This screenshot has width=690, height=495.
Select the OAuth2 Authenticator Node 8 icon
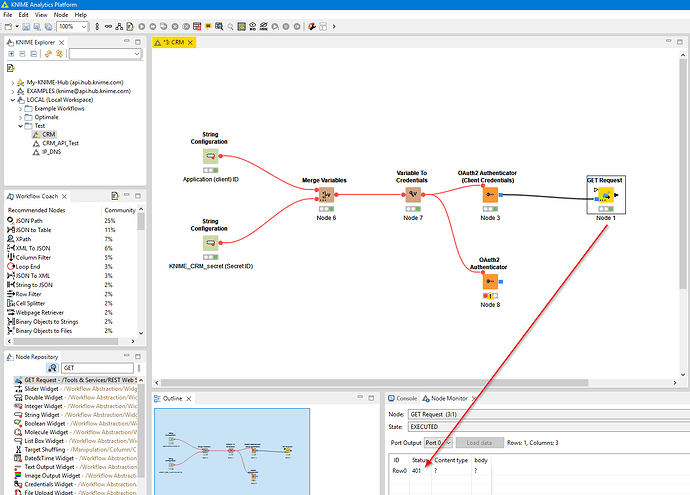coord(490,281)
